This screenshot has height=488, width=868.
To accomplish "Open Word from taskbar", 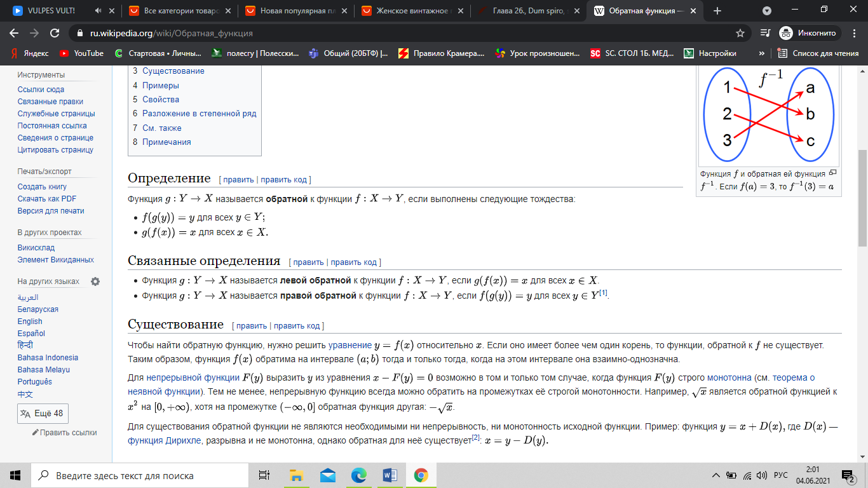I will [390, 475].
